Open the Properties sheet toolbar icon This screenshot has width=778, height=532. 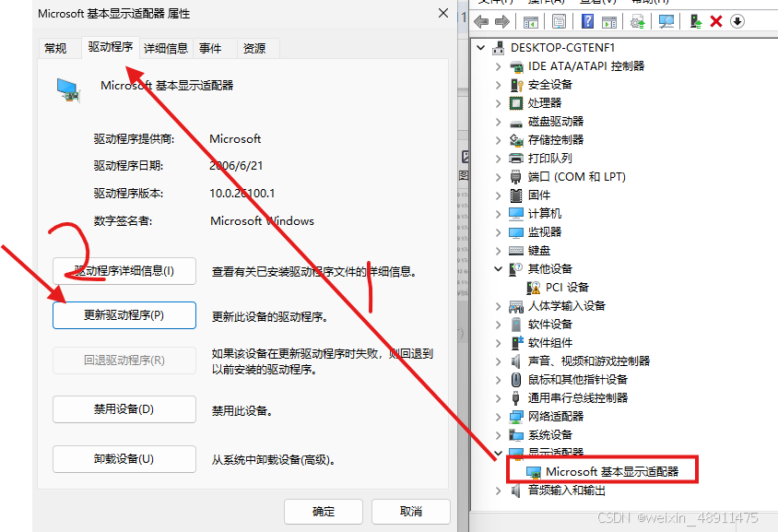pyautogui.click(x=559, y=22)
